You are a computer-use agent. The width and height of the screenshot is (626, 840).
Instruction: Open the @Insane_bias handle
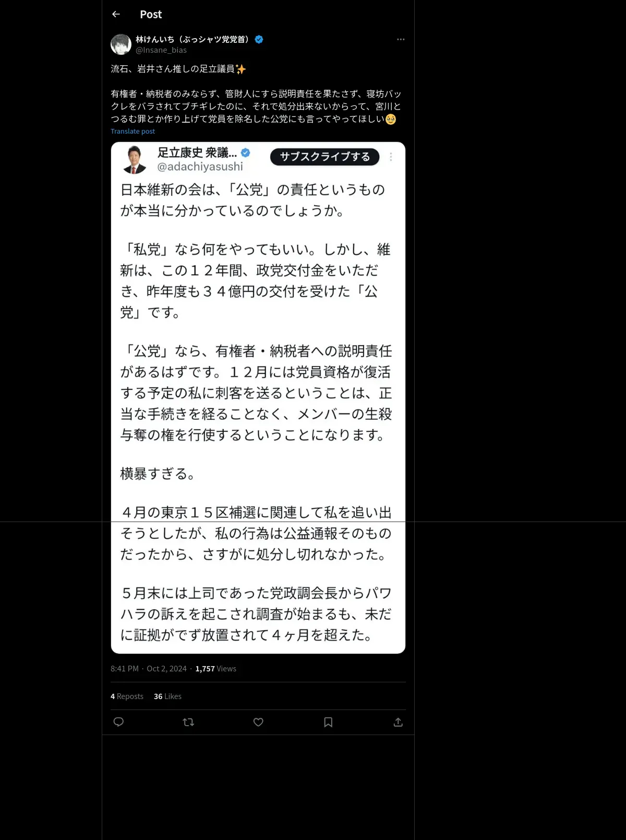coord(161,50)
